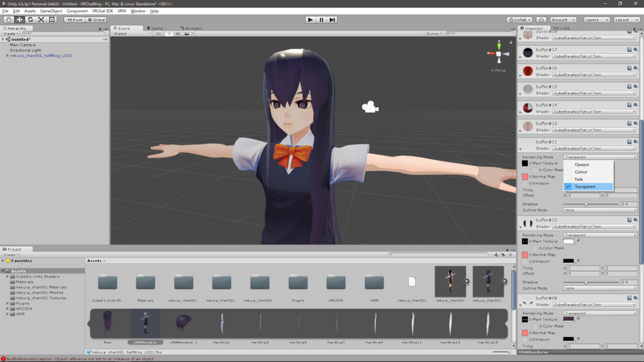This screenshot has height=362, width=644.
Task: Switch to the Animator tab
Action: click(191, 28)
